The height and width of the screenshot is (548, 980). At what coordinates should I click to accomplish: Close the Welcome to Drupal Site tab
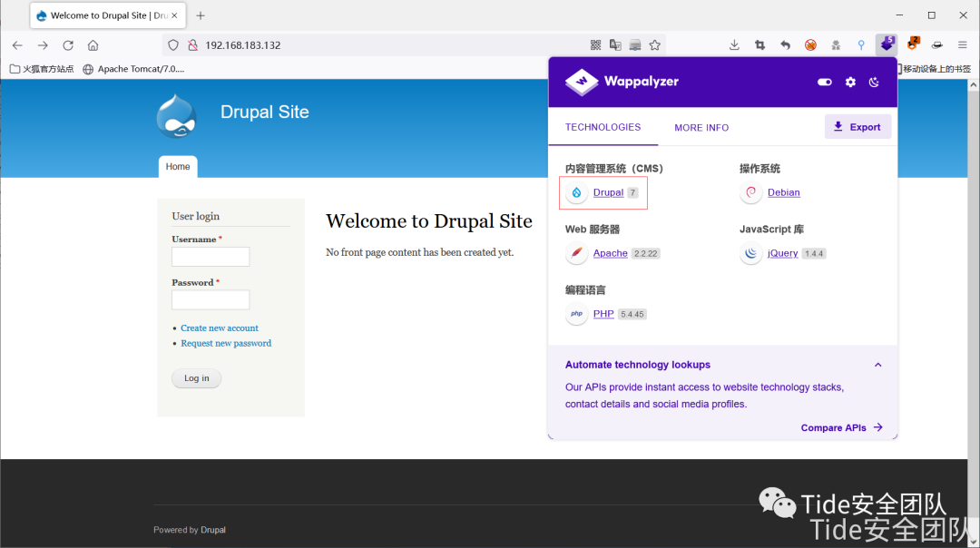tap(174, 15)
